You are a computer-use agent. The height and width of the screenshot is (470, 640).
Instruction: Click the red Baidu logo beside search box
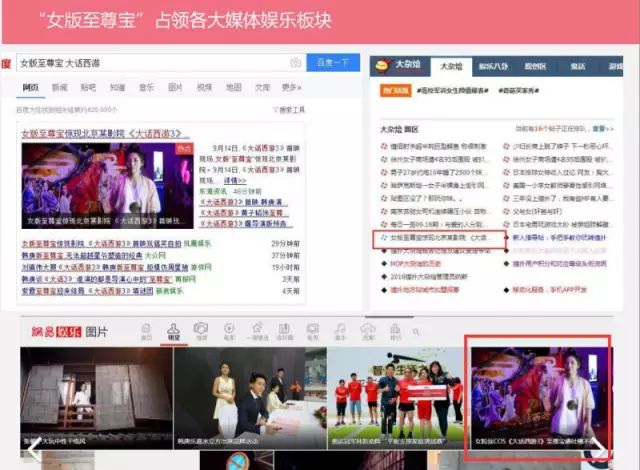(6, 64)
